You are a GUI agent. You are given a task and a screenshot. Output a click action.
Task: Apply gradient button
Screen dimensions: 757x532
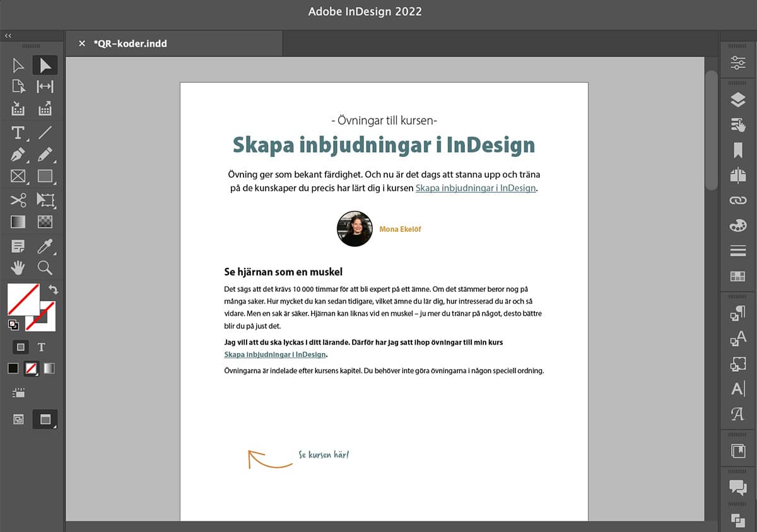(49, 369)
